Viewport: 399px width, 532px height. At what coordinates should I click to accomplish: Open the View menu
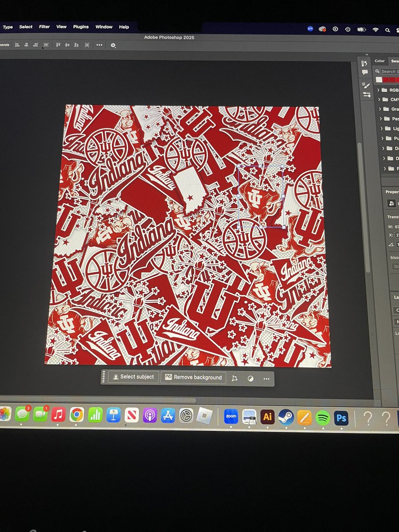pos(61,27)
